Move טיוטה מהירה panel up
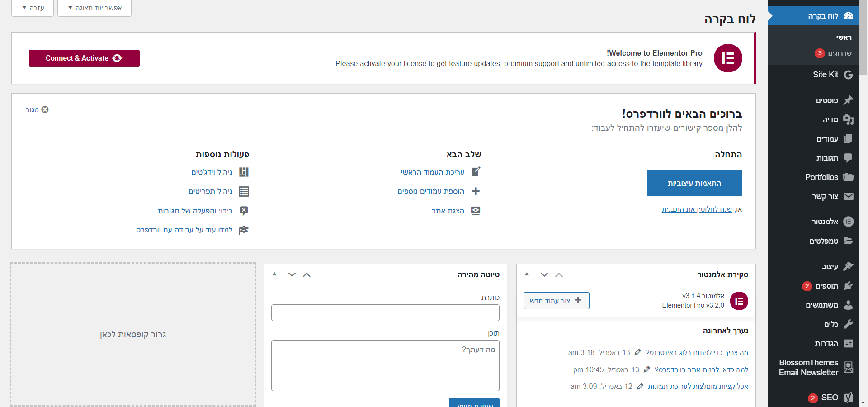This screenshot has width=868, height=407. (x=307, y=274)
